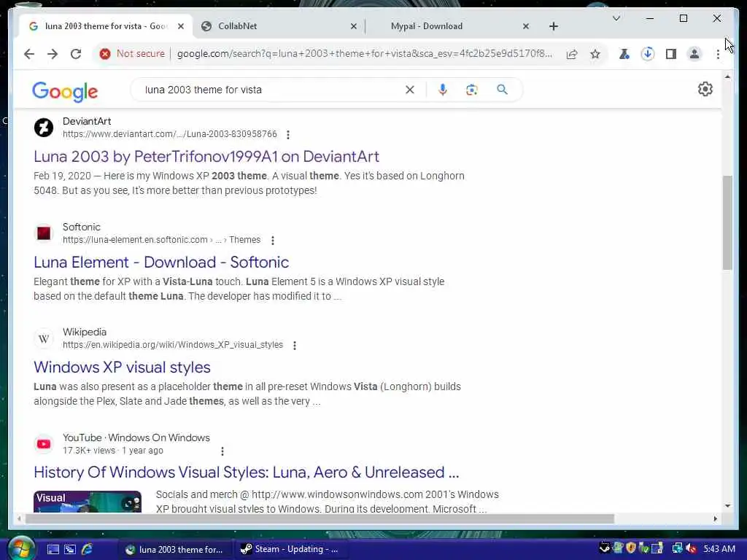Click the YouTube · Windows On Windows source text
The width and height of the screenshot is (747, 560).
tap(136, 437)
